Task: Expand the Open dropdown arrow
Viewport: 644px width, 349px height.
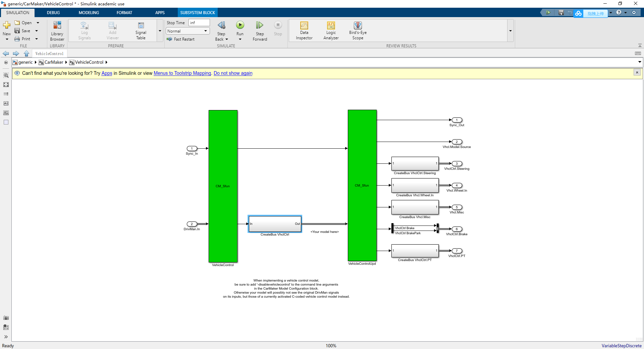Action: (38, 23)
